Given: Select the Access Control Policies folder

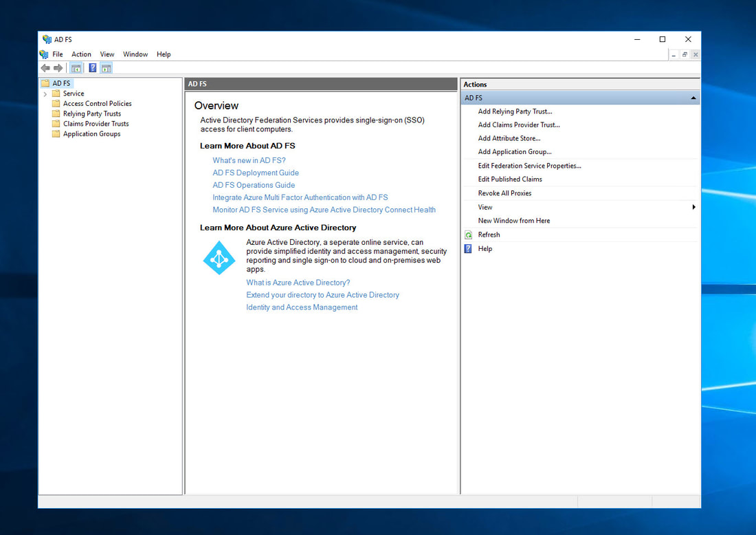Looking at the screenshot, I should click(x=98, y=103).
